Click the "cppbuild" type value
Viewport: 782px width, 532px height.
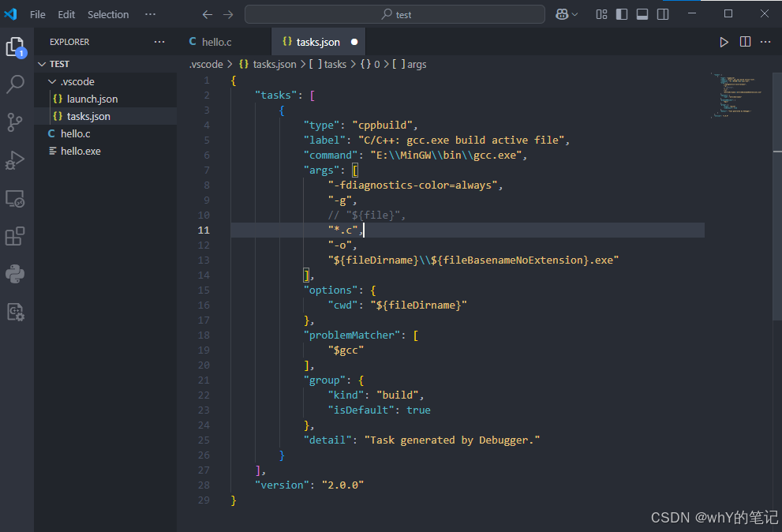pos(383,126)
